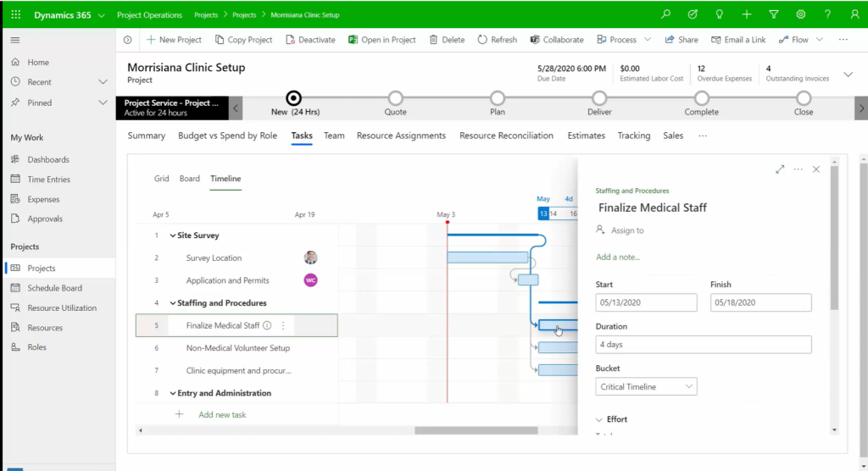Image resolution: width=868 pixels, height=471 pixels.
Task: Open the settings gear in top bar
Action: [x=800, y=14]
